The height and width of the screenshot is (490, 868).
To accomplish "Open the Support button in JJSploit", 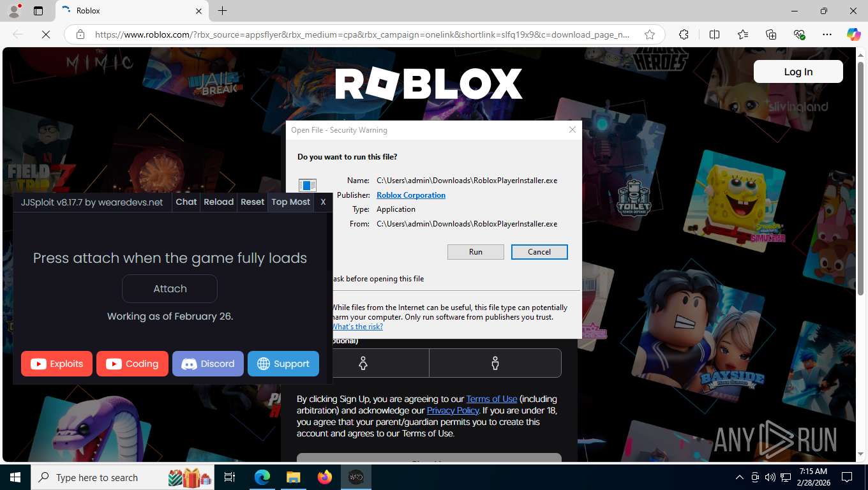I will point(283,364).
